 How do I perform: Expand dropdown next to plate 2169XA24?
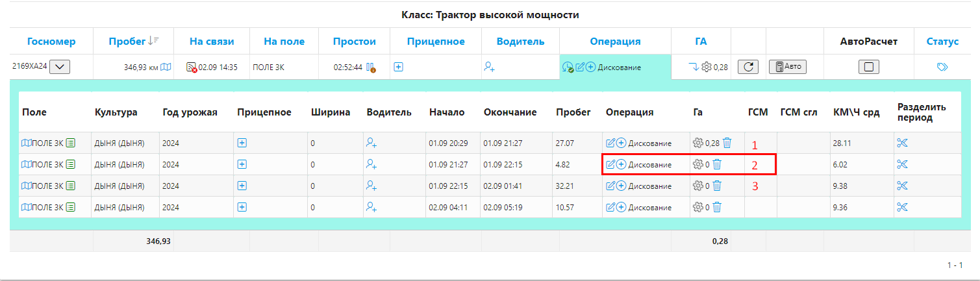pos(60,67)
